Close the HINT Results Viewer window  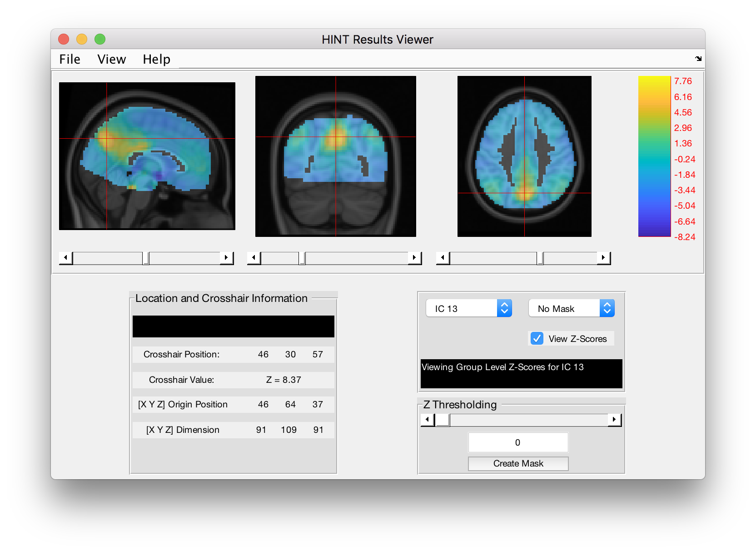click(64, 39)
